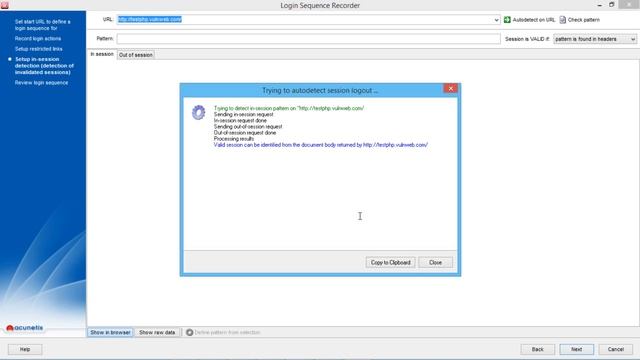Click the gear icon in autodetect dialog
Screen dimensions: 640x360
[x=199, y=112]
